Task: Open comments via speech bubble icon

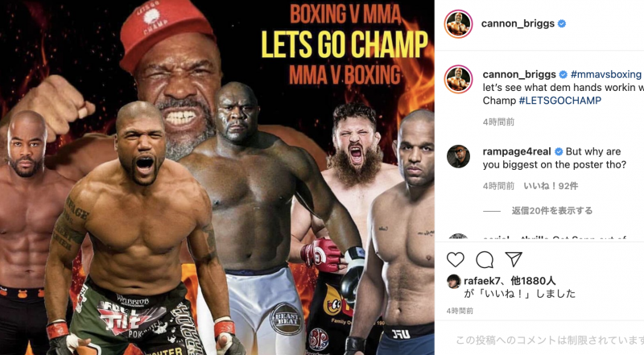Action: [485, 260]
